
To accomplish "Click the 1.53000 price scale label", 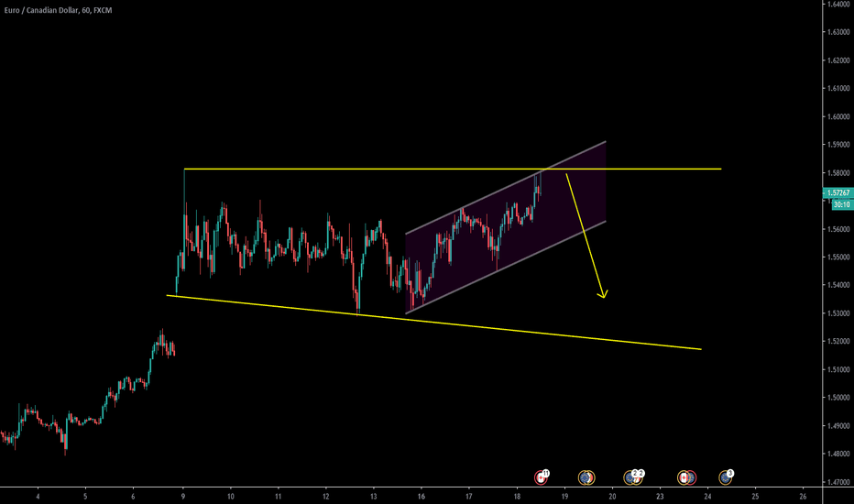I will coord(838,313).
